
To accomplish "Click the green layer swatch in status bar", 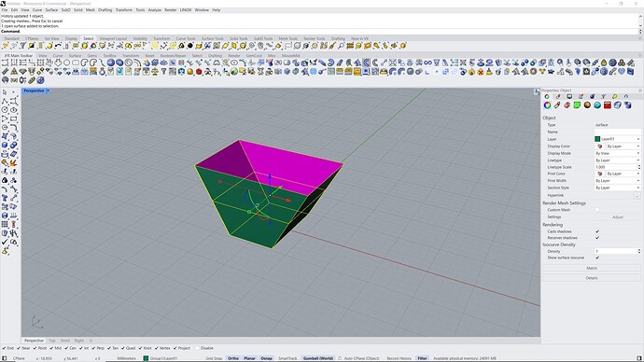I will coord(146,358).
